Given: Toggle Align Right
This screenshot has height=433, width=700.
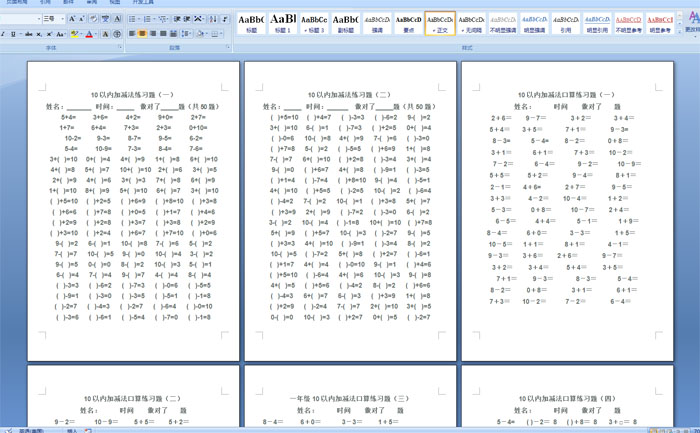Looking at the screenshot, I should pyautogui.click(x=153, y=34).
